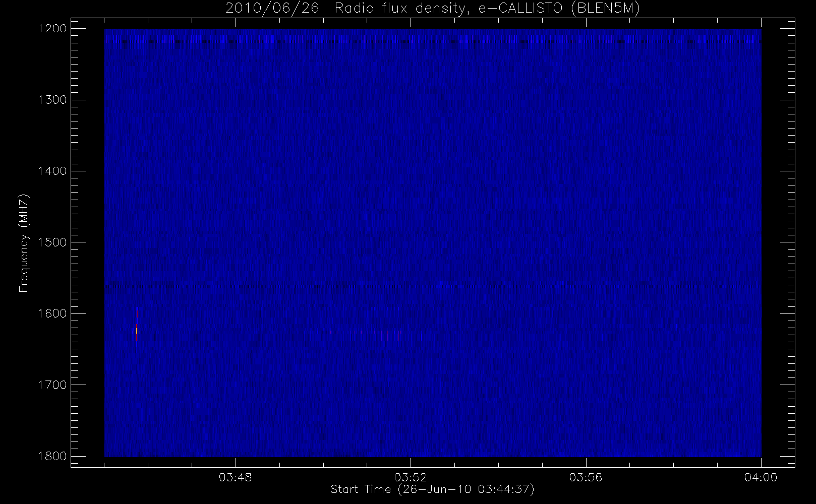
Task: Click the 1300 frequency axis label
Action: pyautogui.click(x=53, y=100)
